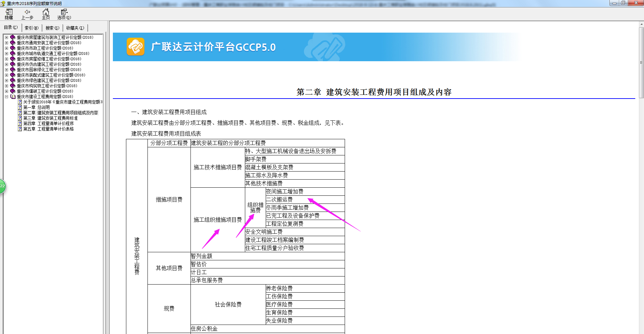644x334 pixels.
Task: Click book icon of 重庆市房屋修缮工程计价定额
Action: (x=13, y=59)
